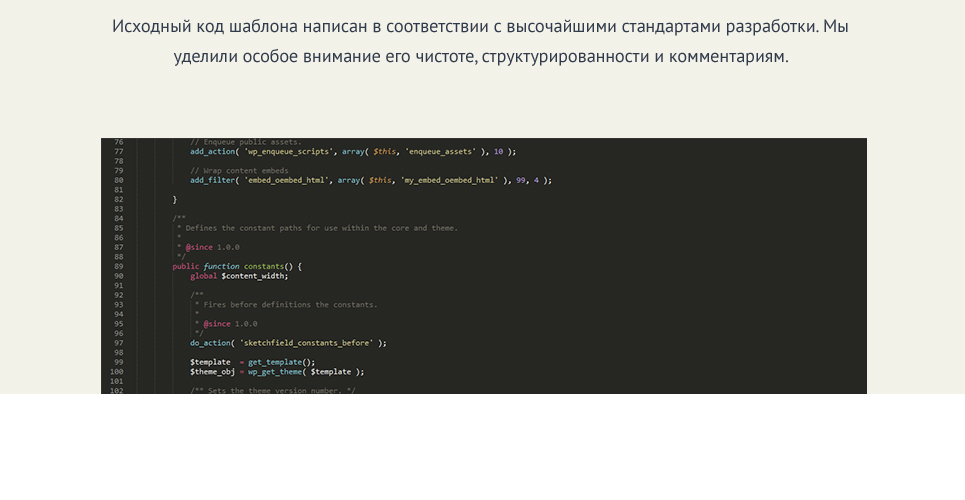This screenshot has height=500, width=965.
Task: Open the code editor screenshot image
Action: click(x=484, y=265)
